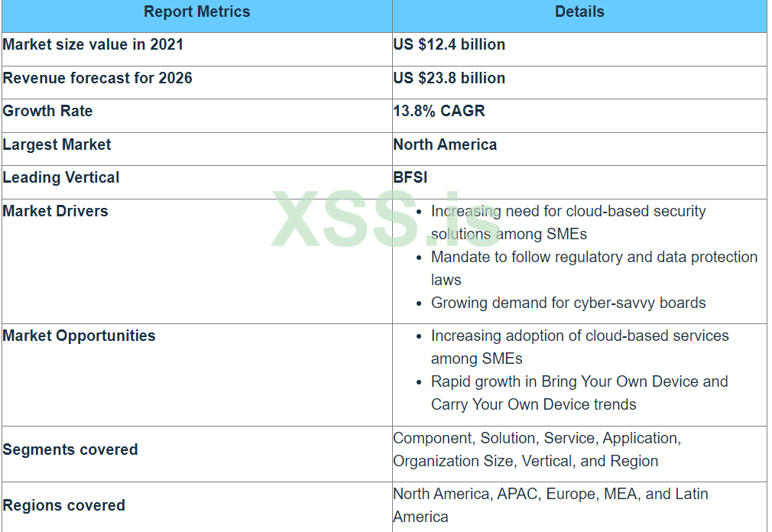Screen dimensions: 772x532
Task: Select the 'US $23.8 billion' value
Action: click(x=449, y=78)
